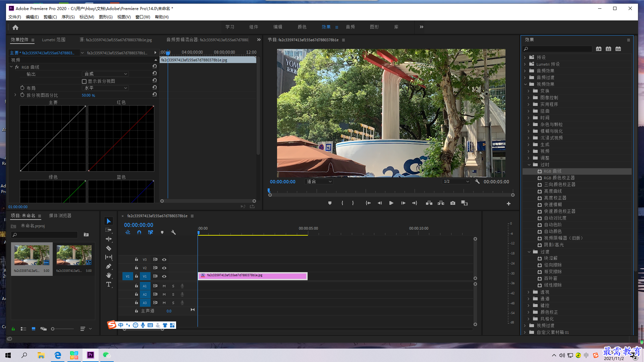644x362 pixels.
Task: Select the Selection tool in timeline toolbar
Action: pos(109,221)
